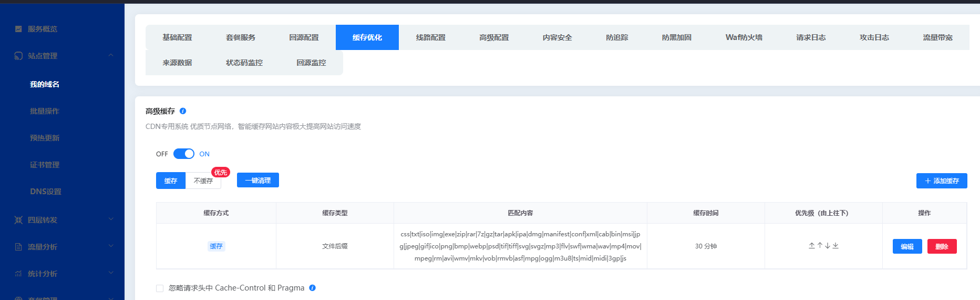Click the red 删除 button
Screen dimensions: 980x300
[942, 246]
